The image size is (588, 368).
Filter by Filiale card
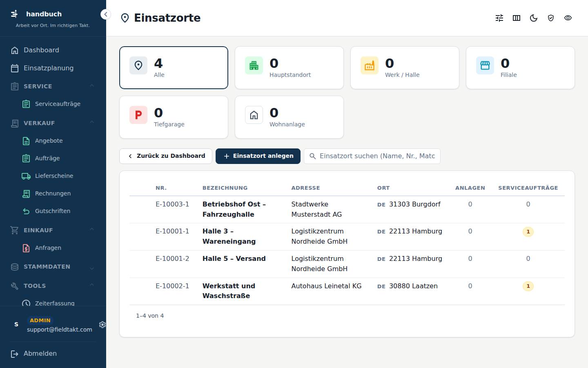pyautogui.click(x=520, y=67)
